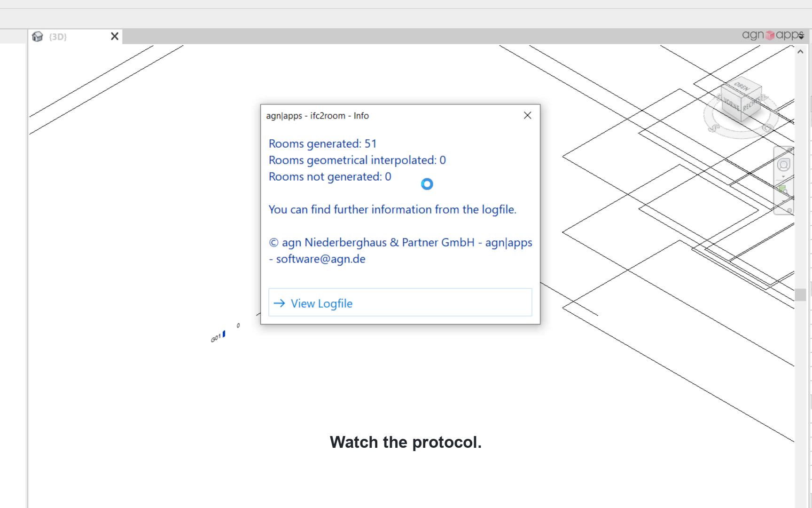This screenshot has height=508, width=812.
Task: Select the G01 label in the 3D view
Action: click(216, 338)
